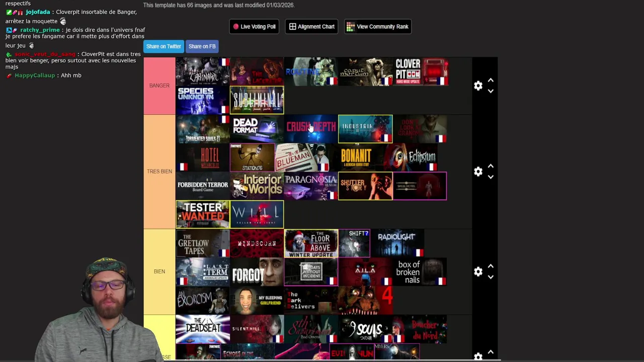Viewport: 644px width, 362px height.
Task: Select the Eclipsium game image
Action: point(411,157)
